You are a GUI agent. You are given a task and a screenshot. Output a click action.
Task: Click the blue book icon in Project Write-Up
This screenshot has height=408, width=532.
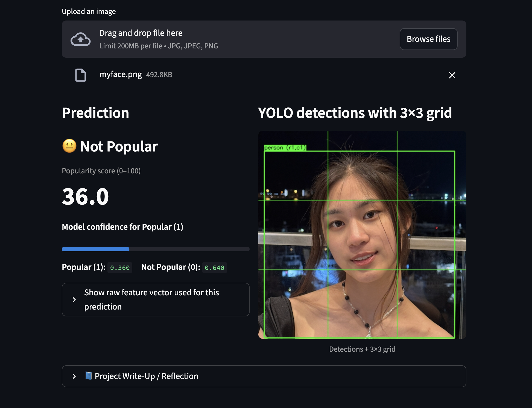tap(89, 376)
